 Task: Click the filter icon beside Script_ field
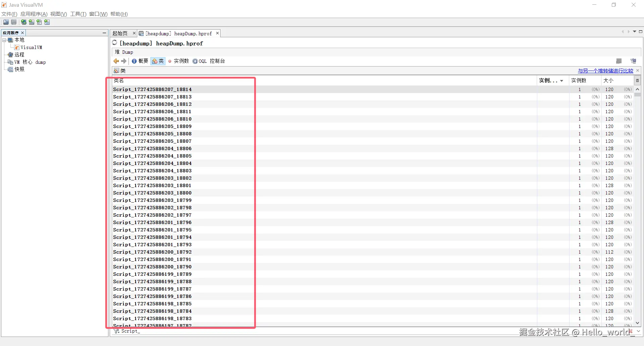pyautogui.click(x=116, y=331)
